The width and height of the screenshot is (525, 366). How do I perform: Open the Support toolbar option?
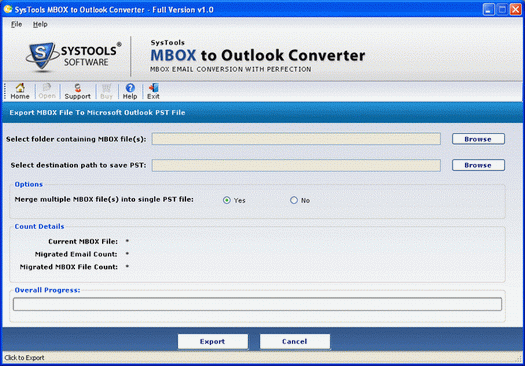pos(77,91)
